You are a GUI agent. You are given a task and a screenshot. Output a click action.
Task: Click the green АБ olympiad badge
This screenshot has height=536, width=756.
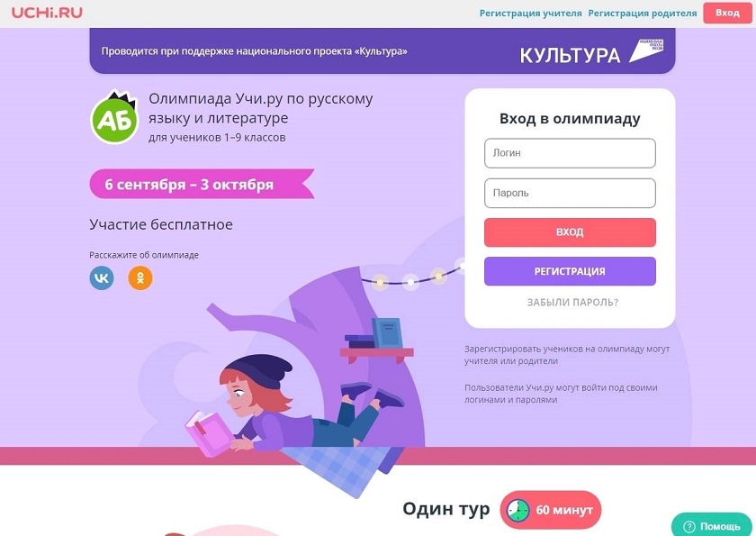pyautogui.click(x=115, y=117)
